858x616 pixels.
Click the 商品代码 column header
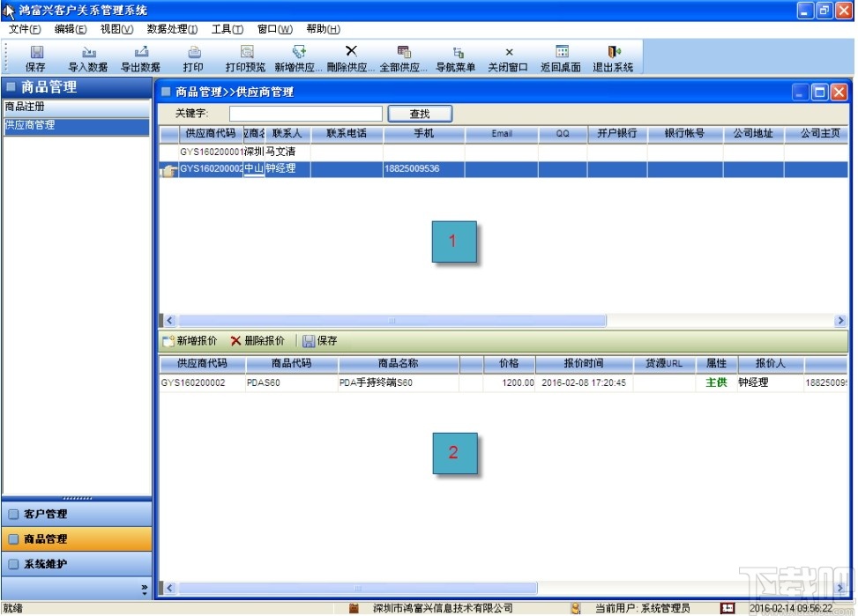point(292,363)
